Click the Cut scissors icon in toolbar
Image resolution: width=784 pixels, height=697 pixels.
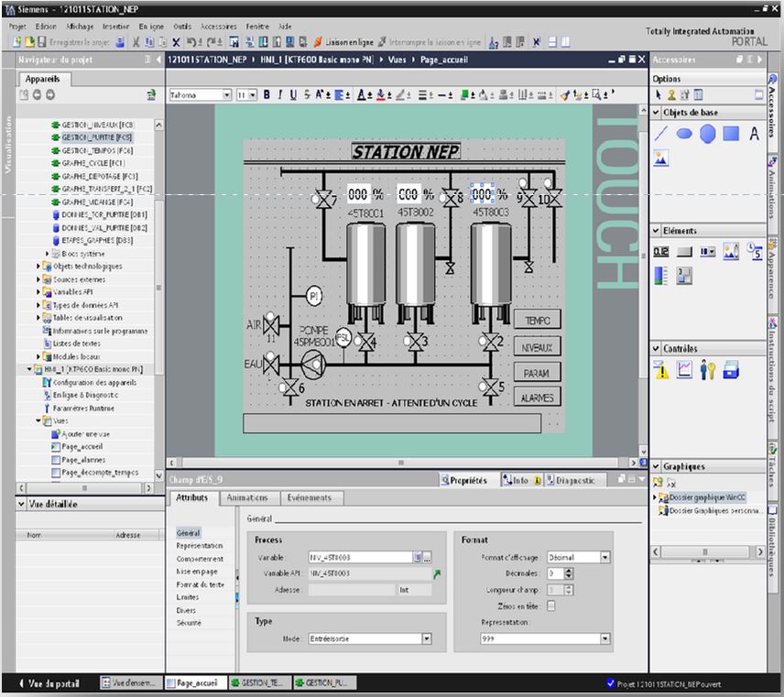click(136, 42)
